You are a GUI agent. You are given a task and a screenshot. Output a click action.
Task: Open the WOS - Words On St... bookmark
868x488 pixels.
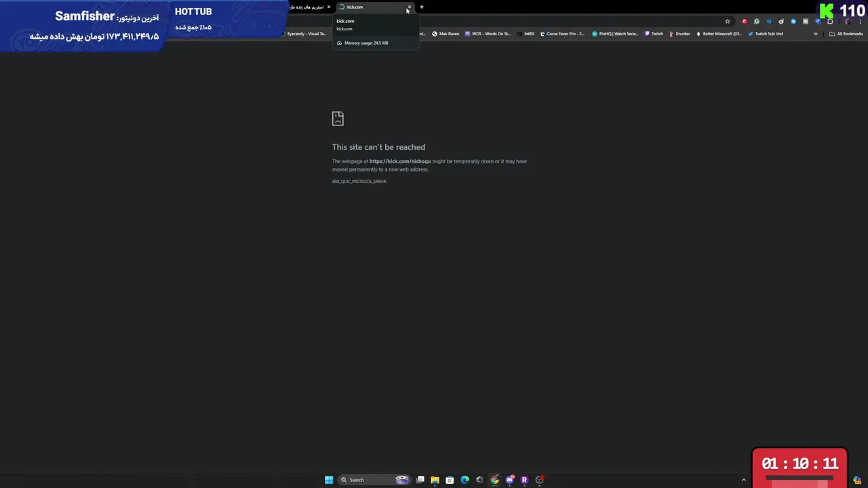[x=488, y=34]
